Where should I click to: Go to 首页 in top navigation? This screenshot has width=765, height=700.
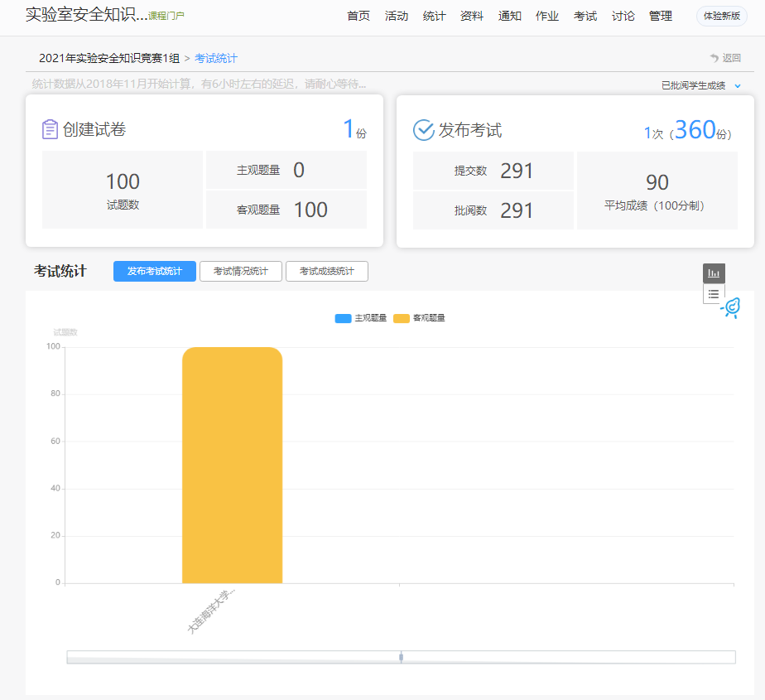[x=358, y=16]
